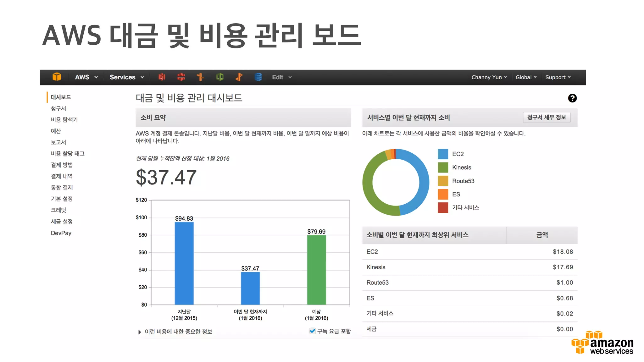Click the Route53 row in services table

(x=470, y=282)
